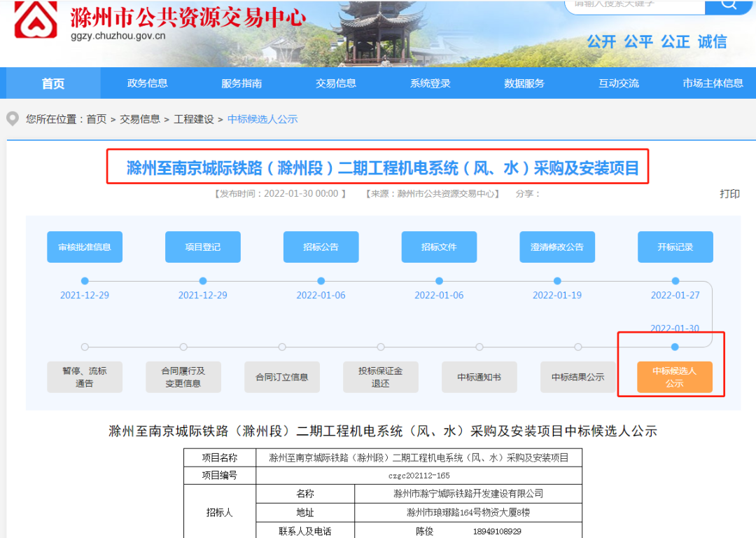The height and width of the screenshot is (538, 756).
Task: Click the highlighted 中标候选人公示 button
Action: pyautogui.click(x=674, y=377)
